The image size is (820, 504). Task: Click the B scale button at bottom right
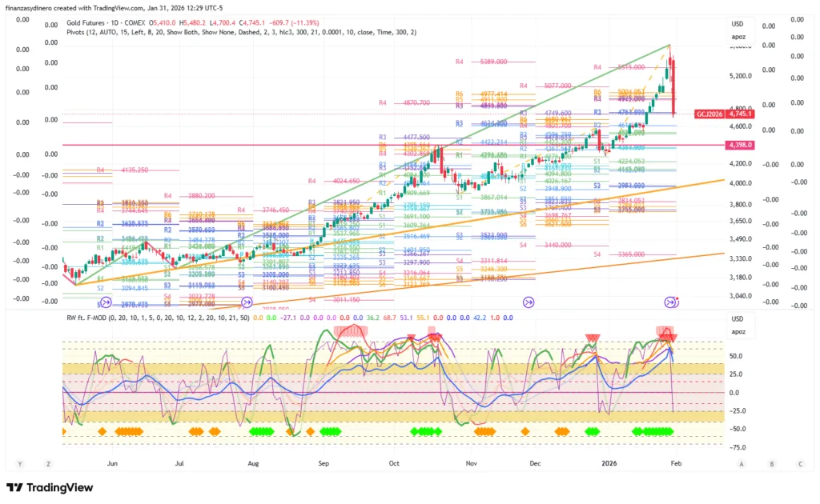(x=771, y=463)
